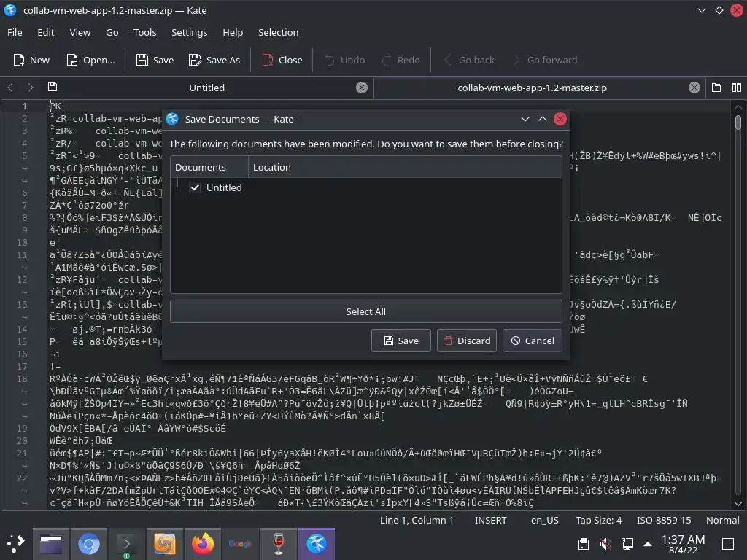The width and height of the screenshot is (747, 560).
Task: Click the dialog's shade-down chevron button
Action: 525,119
